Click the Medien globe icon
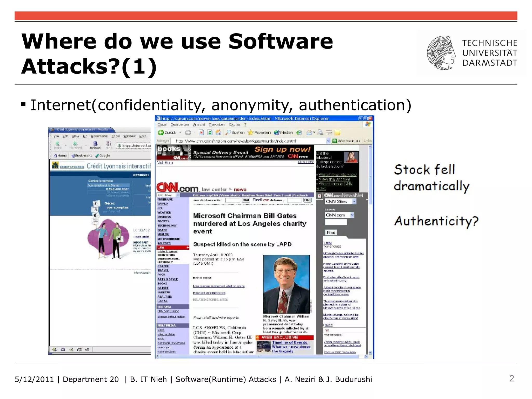Viewport: 532px width, 399px height. (x=277, y=133)
